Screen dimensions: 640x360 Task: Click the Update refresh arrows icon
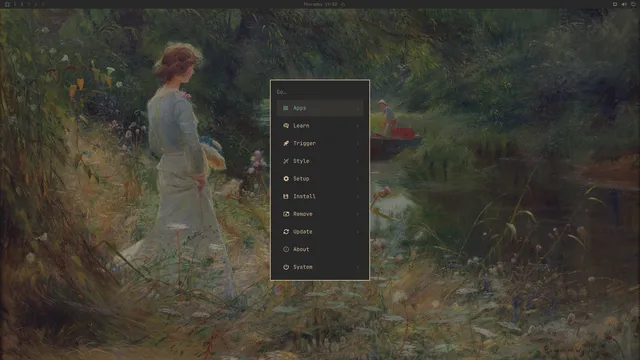(x=286, y=231)
